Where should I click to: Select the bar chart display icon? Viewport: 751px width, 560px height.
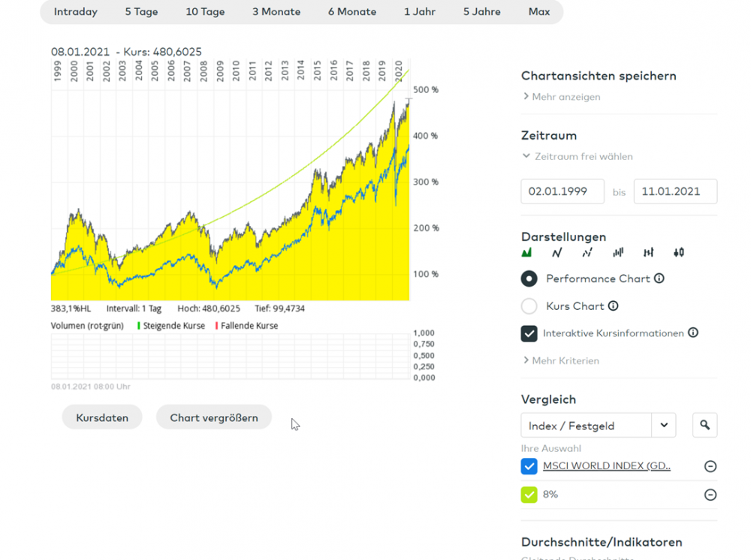(618, 252)
